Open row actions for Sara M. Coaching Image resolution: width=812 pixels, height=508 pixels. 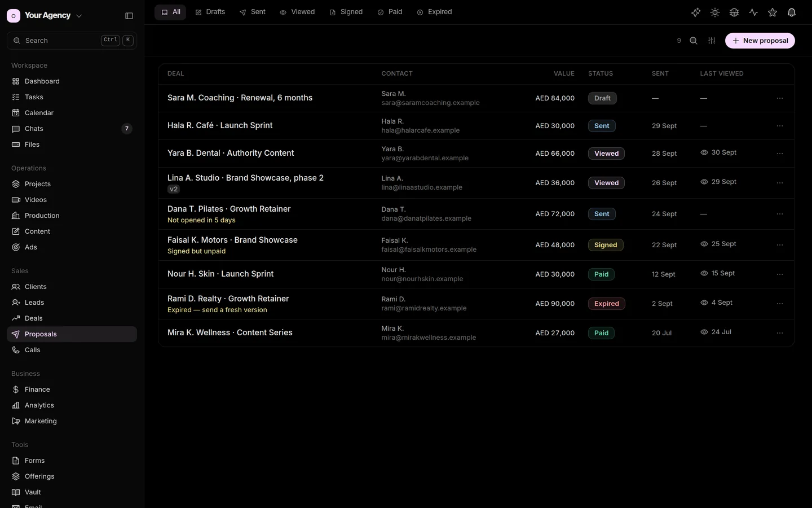(780, 98)
